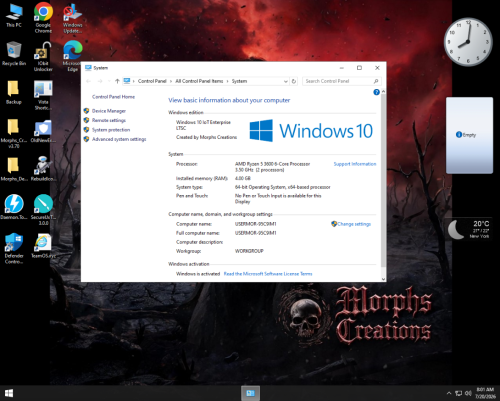Click the refresh button beside address bar
Screen dimensions: 500x401
pos(294,81)
